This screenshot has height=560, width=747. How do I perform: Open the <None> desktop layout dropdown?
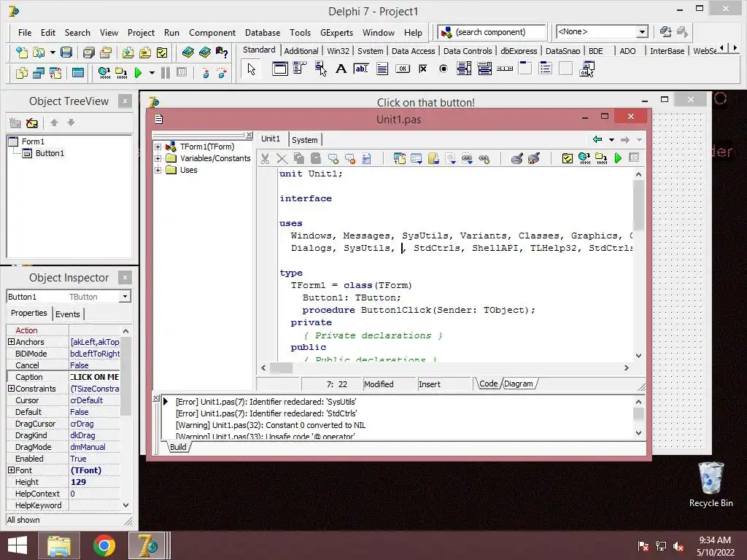642,32
